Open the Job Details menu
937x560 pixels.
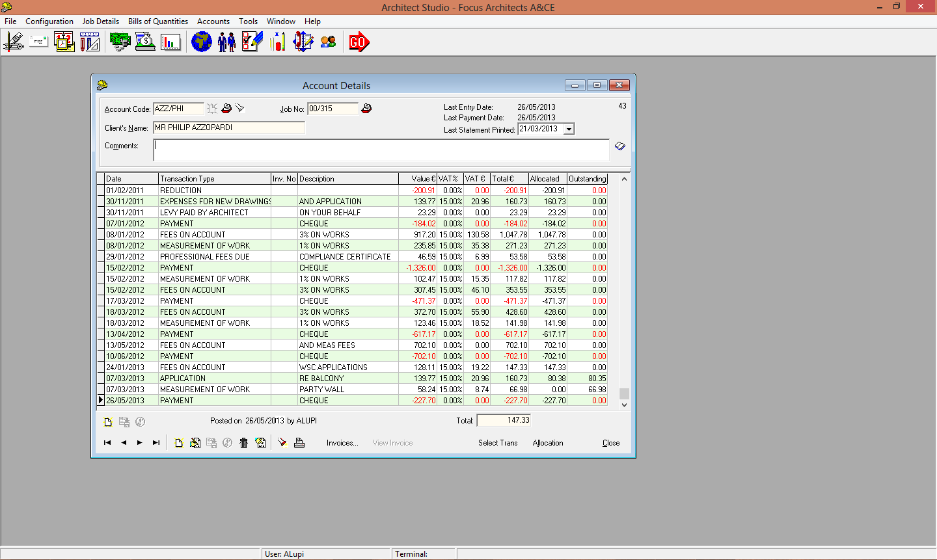pos(101,21)
